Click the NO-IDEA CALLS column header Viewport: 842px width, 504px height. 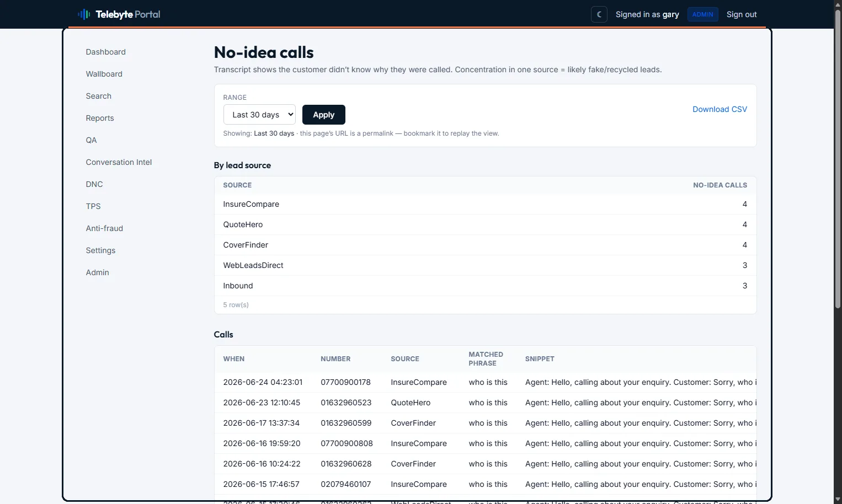[x=720, y=185]
